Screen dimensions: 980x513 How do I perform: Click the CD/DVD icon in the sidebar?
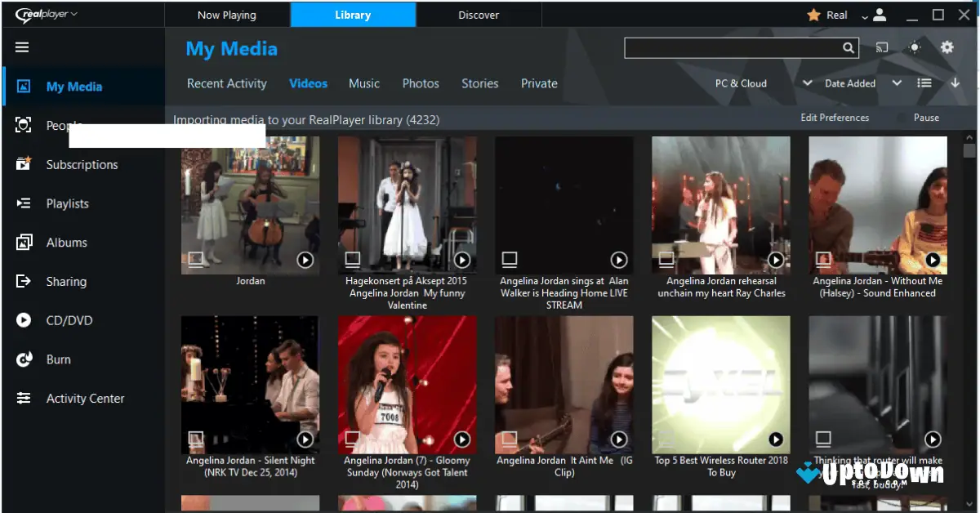(x=23, y=320)
